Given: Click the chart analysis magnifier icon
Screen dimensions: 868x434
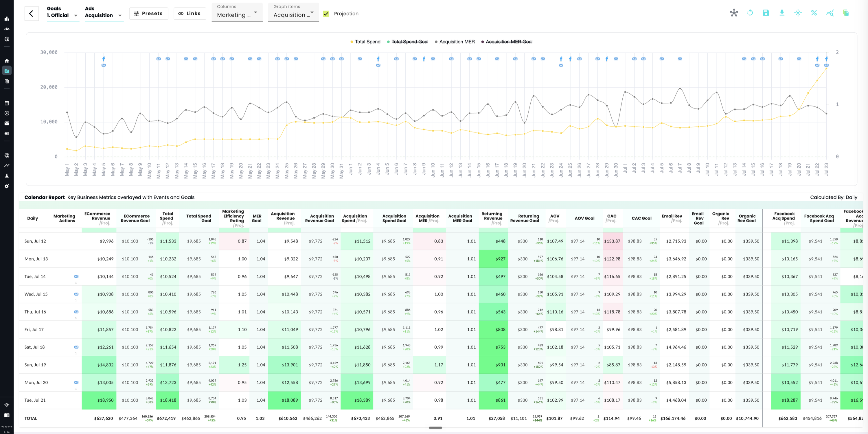Looking at the screenshot, I should [x=830, y=13].
